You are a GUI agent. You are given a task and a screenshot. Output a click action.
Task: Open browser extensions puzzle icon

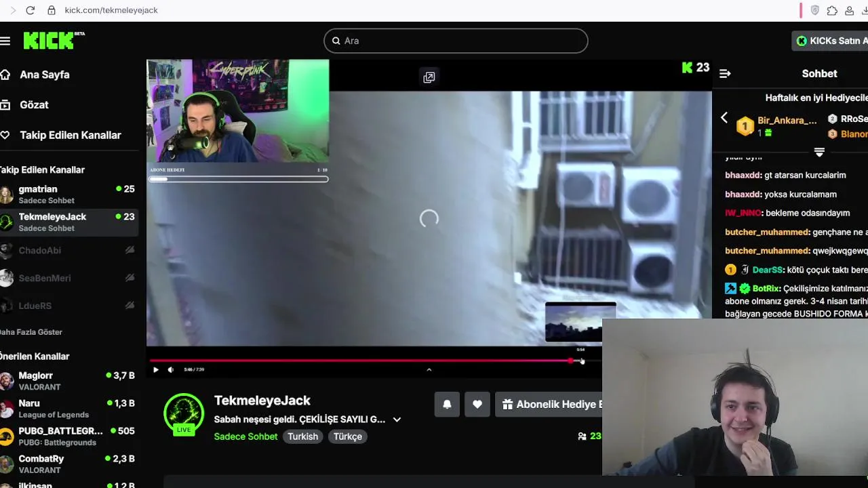coord(832,10)
